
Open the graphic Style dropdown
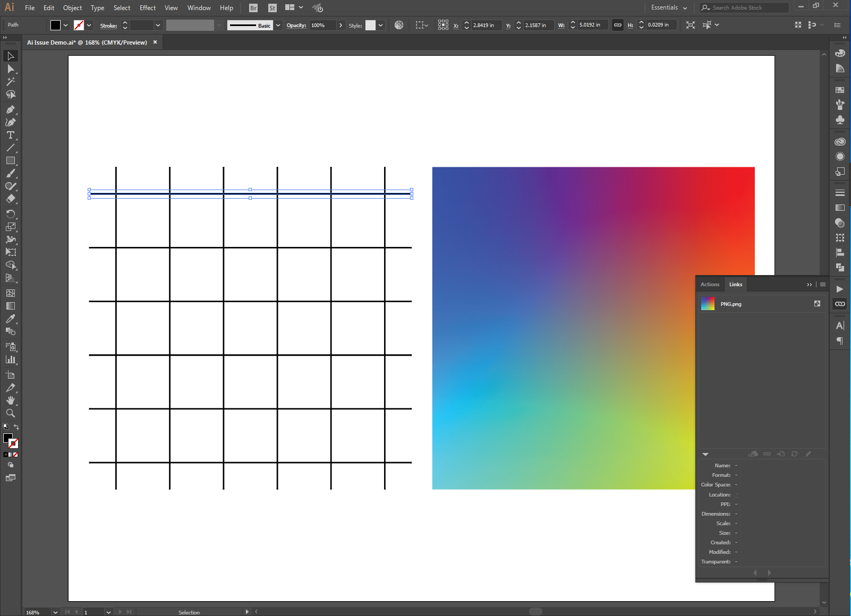pyautogui.click(x=380, y=25)
